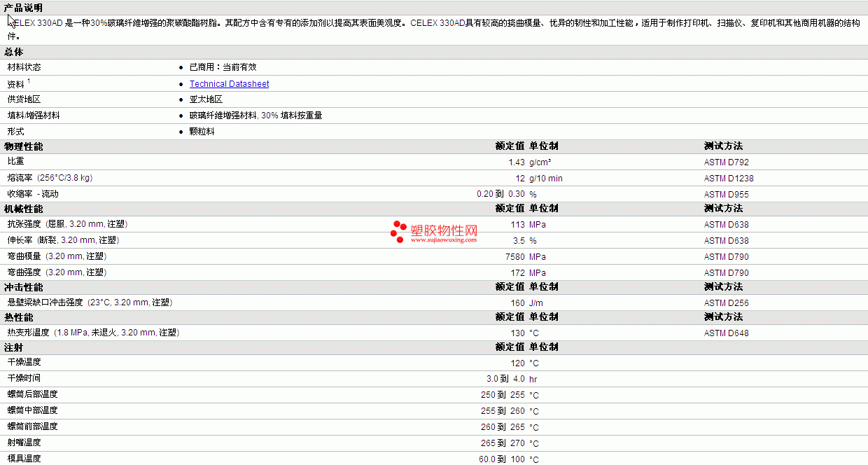This screenshot has height=465, width=868.
Task: Select the 螺筒前部温度 label
Action: pos(32,426)
